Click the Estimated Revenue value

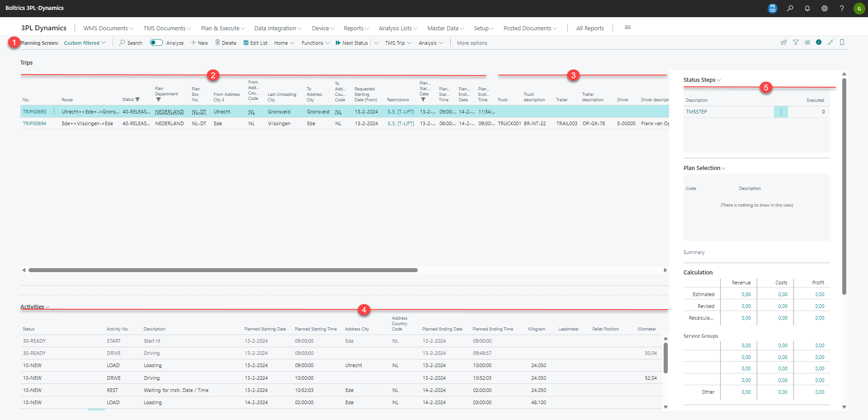coord(746,294)
